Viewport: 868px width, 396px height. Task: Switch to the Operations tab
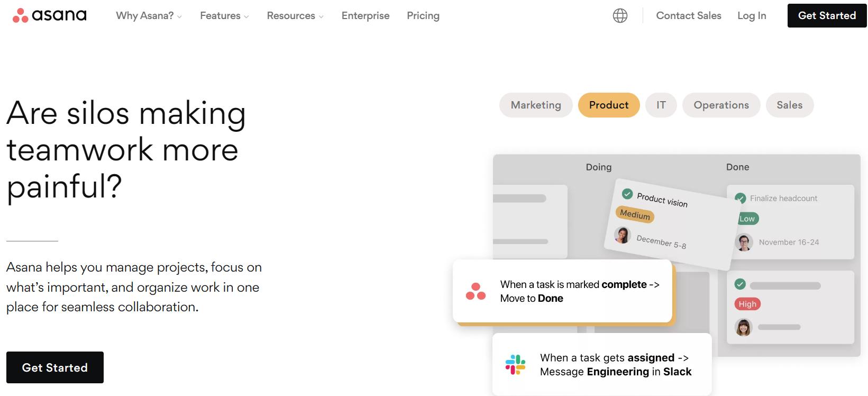click(721, 105)
